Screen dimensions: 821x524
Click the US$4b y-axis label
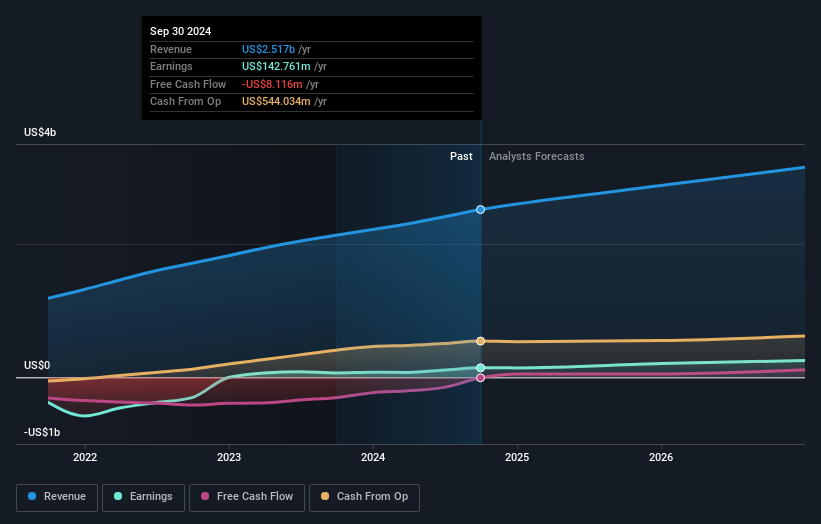[x=40, y=132]
